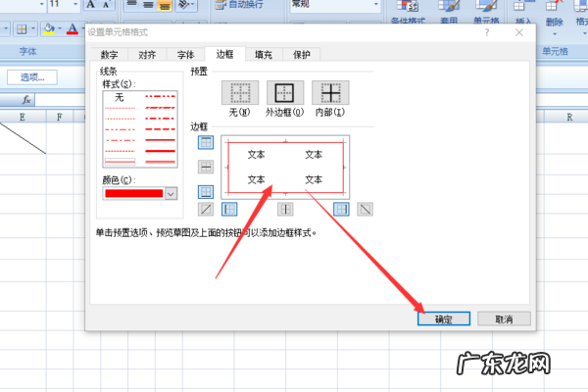Click the red font color A icon
Image resolution: width=588 pixels, height=392 pixels.
coord(73,28)
